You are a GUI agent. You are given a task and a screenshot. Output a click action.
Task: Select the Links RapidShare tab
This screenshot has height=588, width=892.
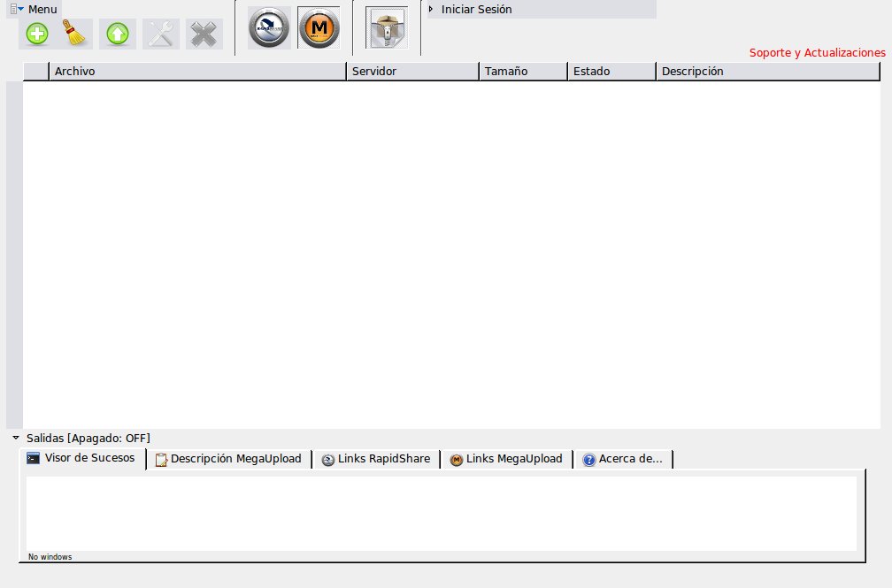(x=377, y=459)
